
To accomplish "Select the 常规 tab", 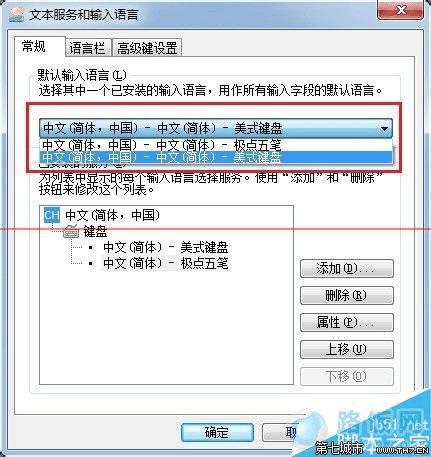I will click(34, 46).
